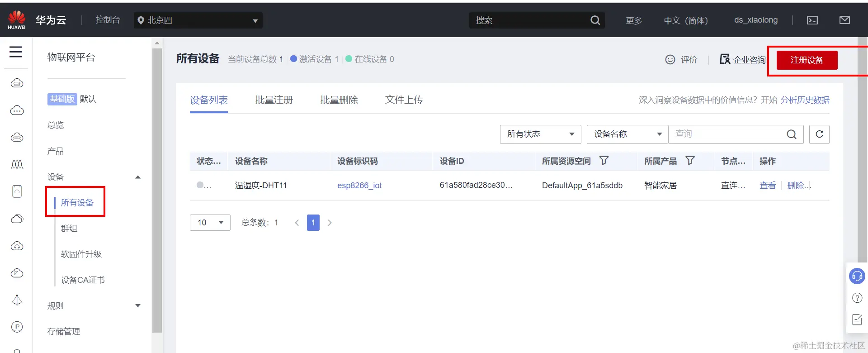Go to next page arrow
This screenshot has height=353, width=868.
coord(330,223)
